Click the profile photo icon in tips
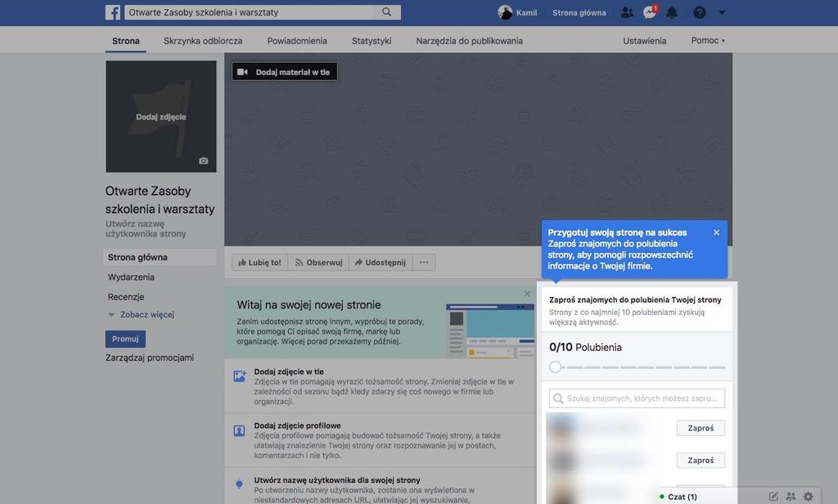 click(x=240, y=430)
